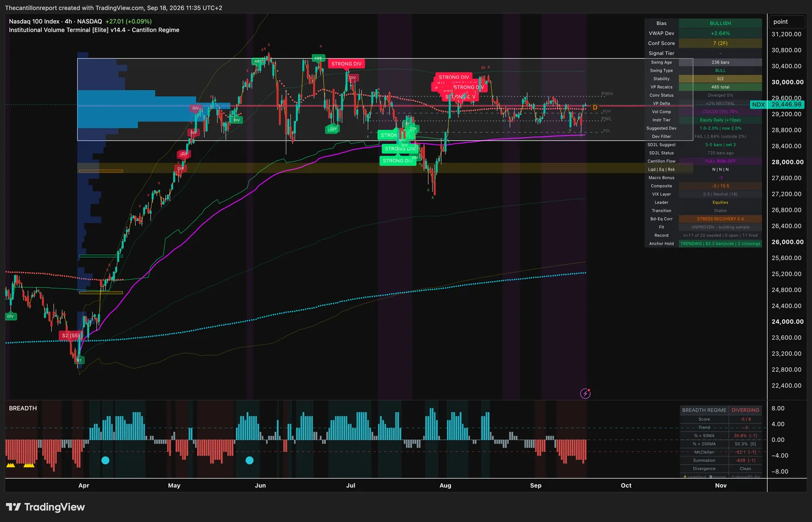812x522 pixels.
Task: Click the breadth Score -5 / 8 cell
Action: click(x=745, y=419)
